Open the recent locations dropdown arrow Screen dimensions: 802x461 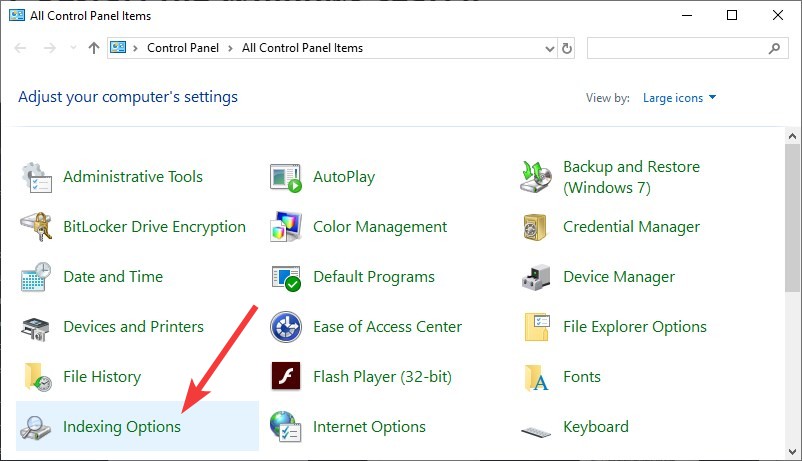[73, 48]
